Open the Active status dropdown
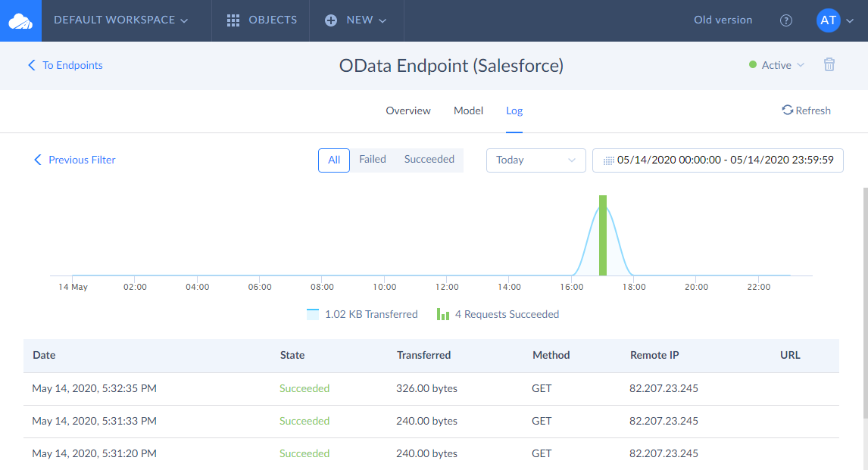 (776, 65)
